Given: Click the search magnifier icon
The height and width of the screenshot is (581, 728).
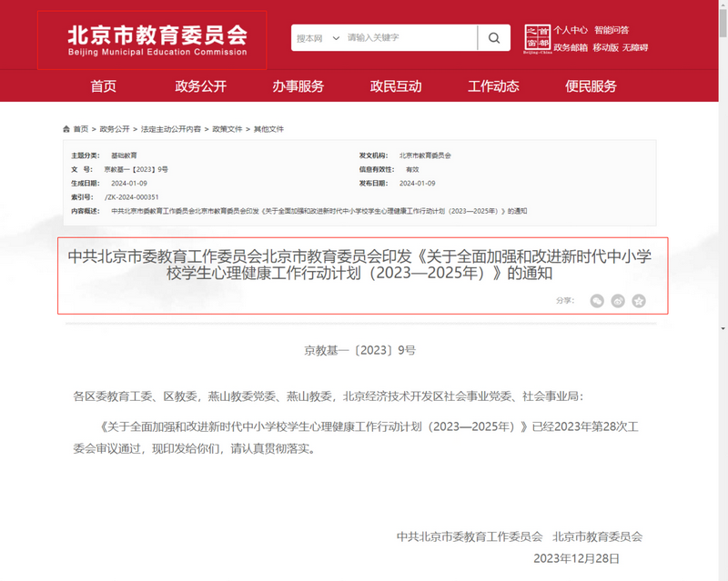Looking at the screenshot, I should pyautogui.click(x=493, y=38).
